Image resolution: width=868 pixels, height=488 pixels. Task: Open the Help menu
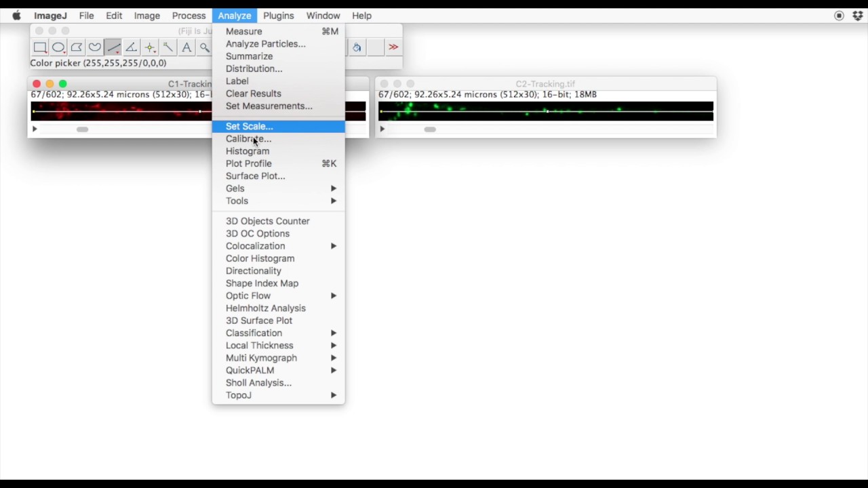pyautogui.click(x=361, y=16)
